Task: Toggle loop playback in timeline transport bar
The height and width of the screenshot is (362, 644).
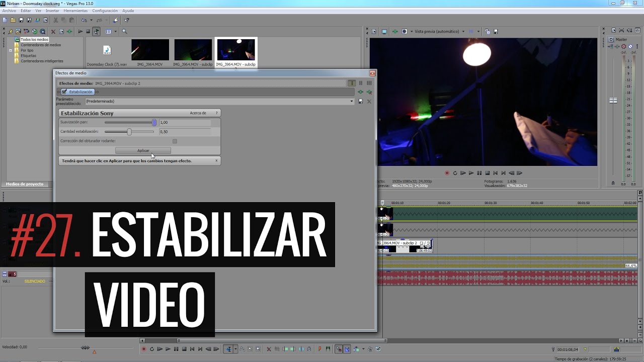Action: click(x=152, y=349)
